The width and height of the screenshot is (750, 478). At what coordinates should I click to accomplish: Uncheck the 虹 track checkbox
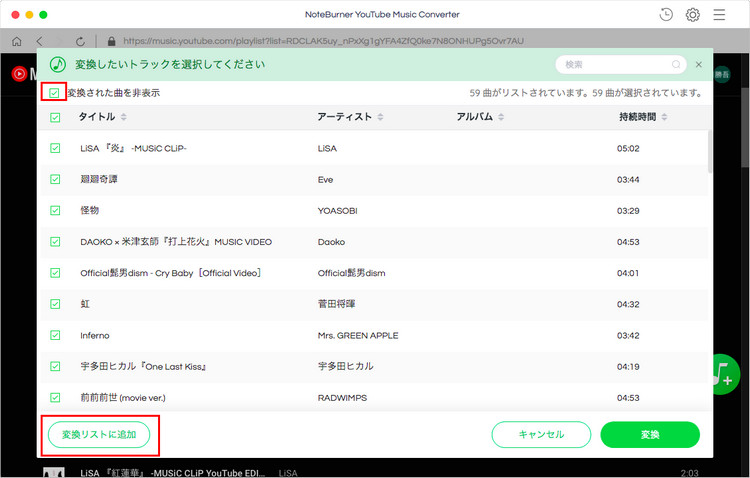(x=55, y=304)
